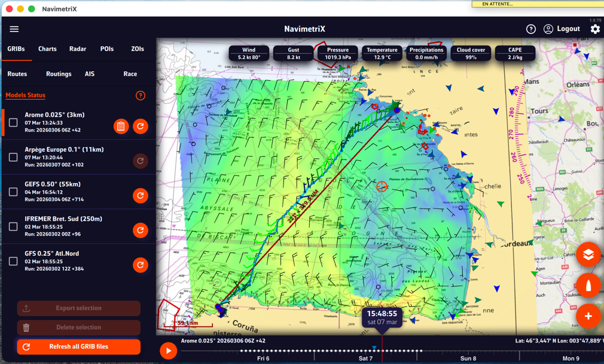
Task: Click the orange plus button on map
Action: pyautogui.click(x=588, y=316)
